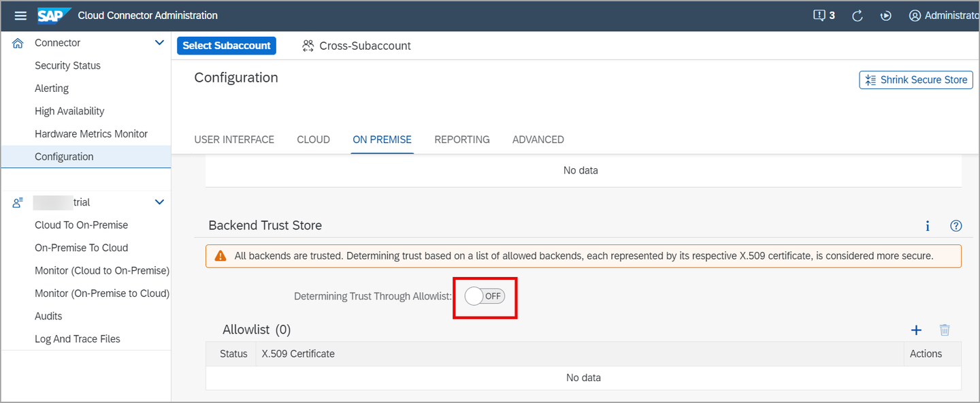Select the ON PREMISE tab

point(382,140)
